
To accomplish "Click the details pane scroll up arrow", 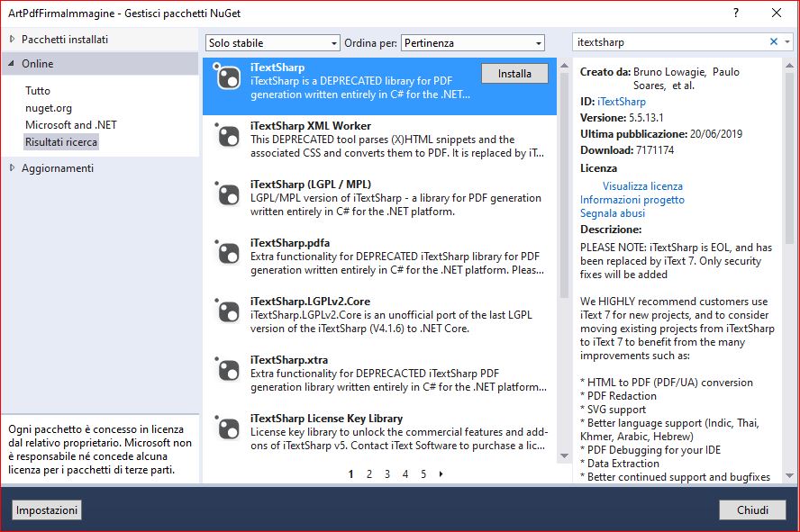I will (x=789, y=65).
